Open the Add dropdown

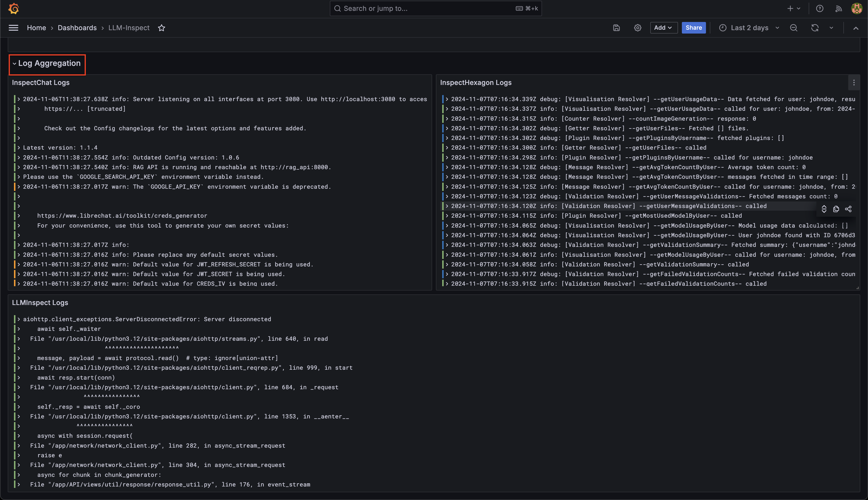point(664,28)
